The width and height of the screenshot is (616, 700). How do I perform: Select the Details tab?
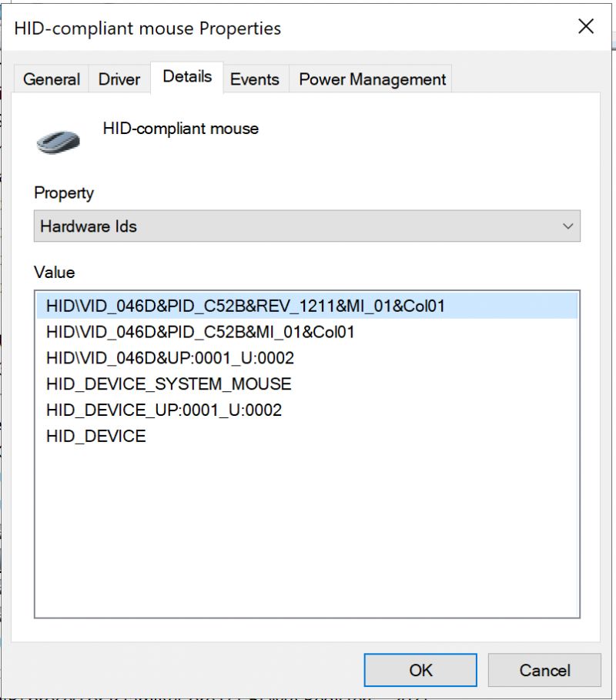[186, 76]
